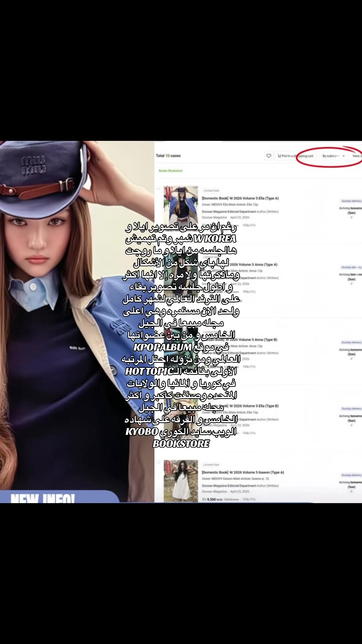This screenshot has width=362, height=644.
Task: Click delivery info icon for Gawon (Type A)
Action: pyautogui.click(x=351, y=491)
